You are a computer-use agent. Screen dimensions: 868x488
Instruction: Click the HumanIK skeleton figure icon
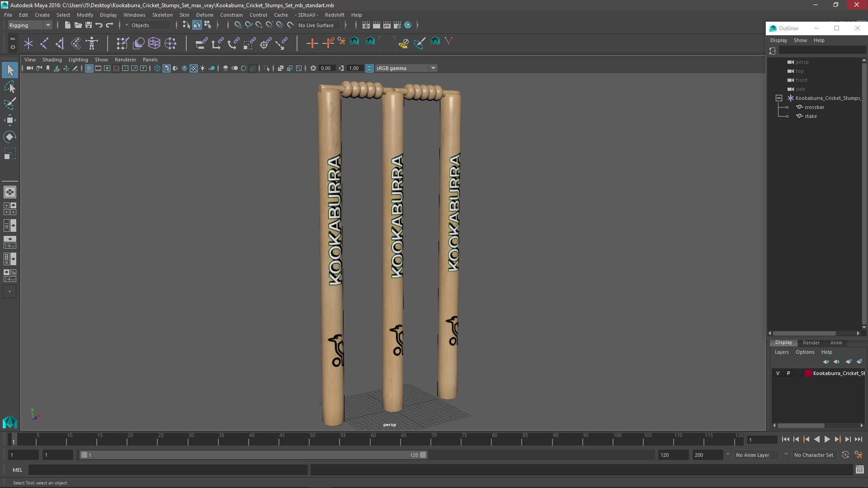pos(92,43)
